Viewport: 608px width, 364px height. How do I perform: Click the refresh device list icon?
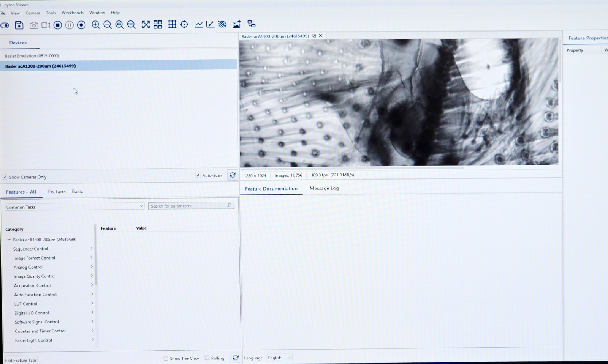pos(233,175)
